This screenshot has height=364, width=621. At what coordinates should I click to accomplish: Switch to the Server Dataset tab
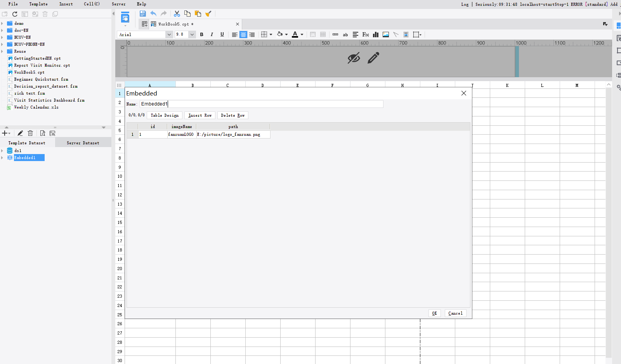click(x=83, y=142)
